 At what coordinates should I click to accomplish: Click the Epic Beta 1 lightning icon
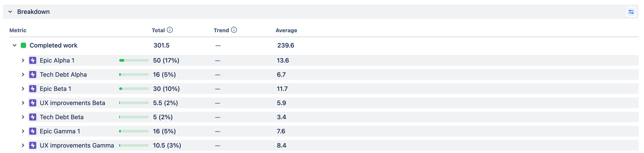[x=33, y=89]
